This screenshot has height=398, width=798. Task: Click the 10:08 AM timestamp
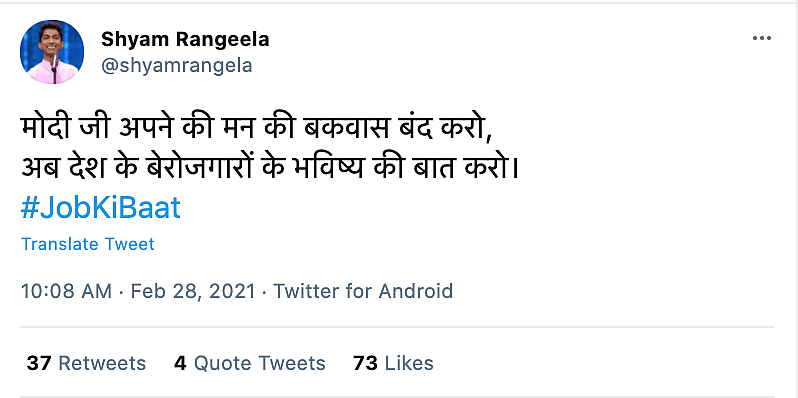pos(66,292)
